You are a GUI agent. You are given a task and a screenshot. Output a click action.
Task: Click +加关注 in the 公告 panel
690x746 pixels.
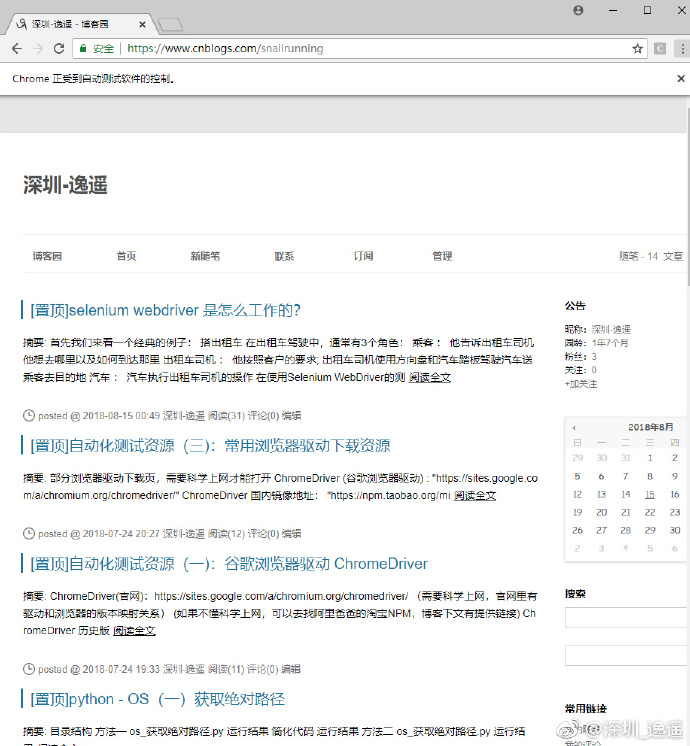click(x=581, y=384)
